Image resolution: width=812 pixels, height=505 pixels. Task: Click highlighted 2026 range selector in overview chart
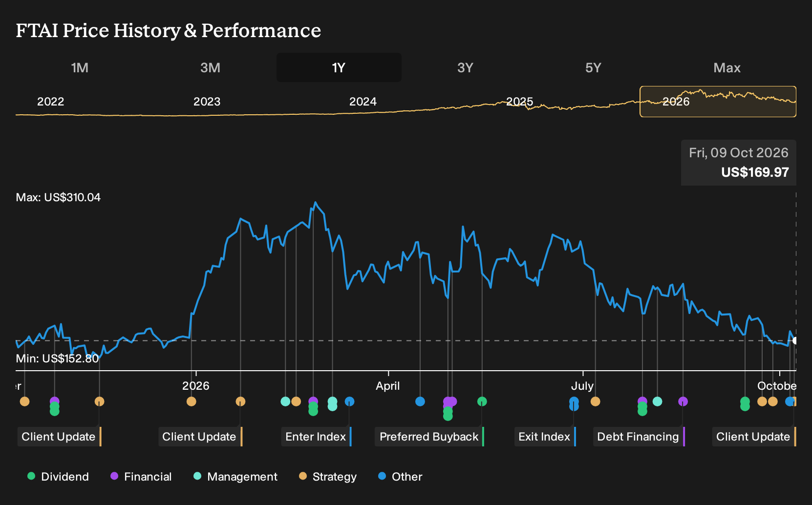click(718, 102)
